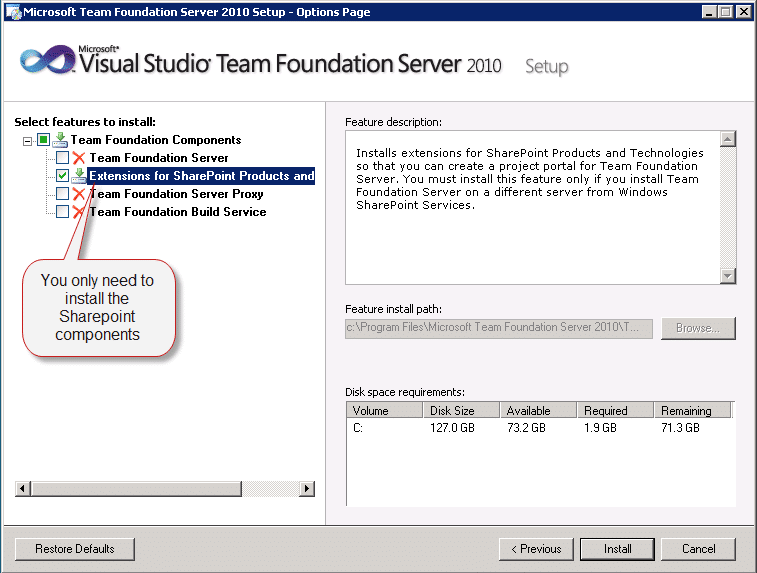Image resolution: width=757 pixels, height=573 pixels.
Task: Collapse the Team Foundation Components tree node
Action: (28, 141)
